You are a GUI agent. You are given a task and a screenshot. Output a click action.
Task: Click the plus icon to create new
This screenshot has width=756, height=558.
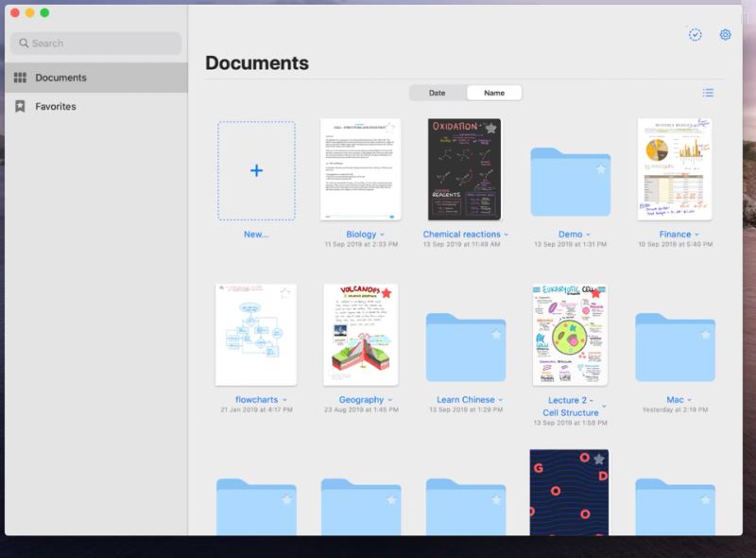point(256,171)
